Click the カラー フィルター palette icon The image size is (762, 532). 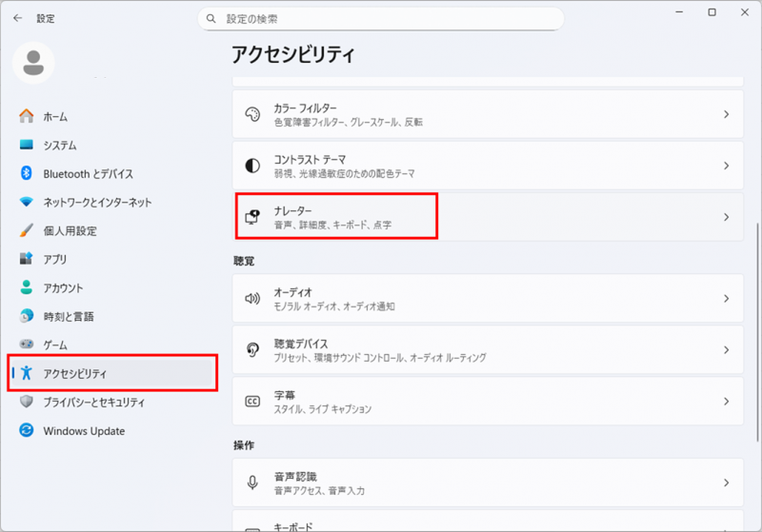coord(252,114)
